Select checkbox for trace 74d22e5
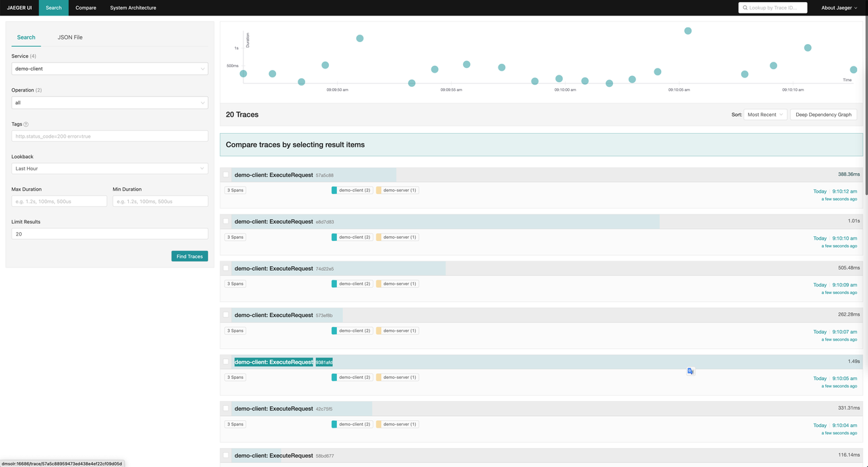The height and width of the screenshot is (467, 868). click(x=226, y=268)
